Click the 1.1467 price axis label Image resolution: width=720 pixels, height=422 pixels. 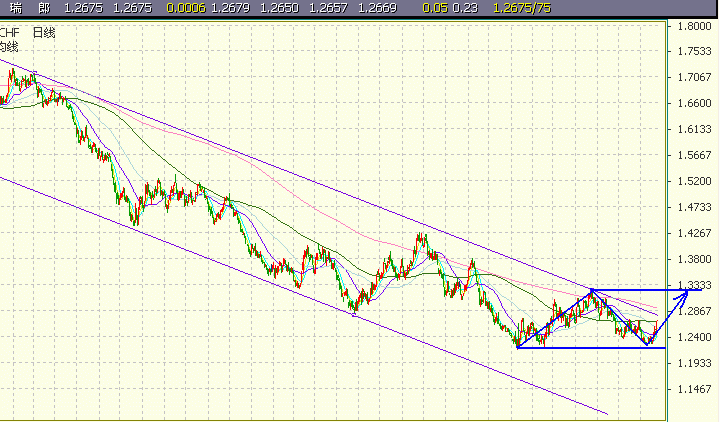coord(694,389)
